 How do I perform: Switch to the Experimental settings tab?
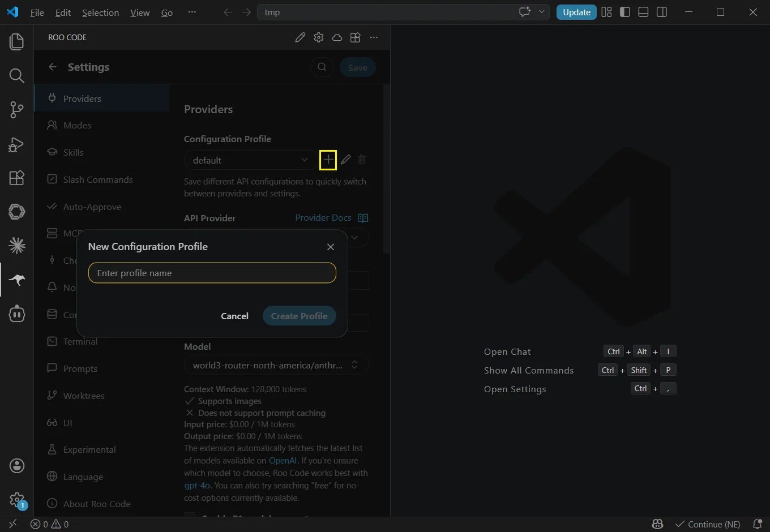102,449
